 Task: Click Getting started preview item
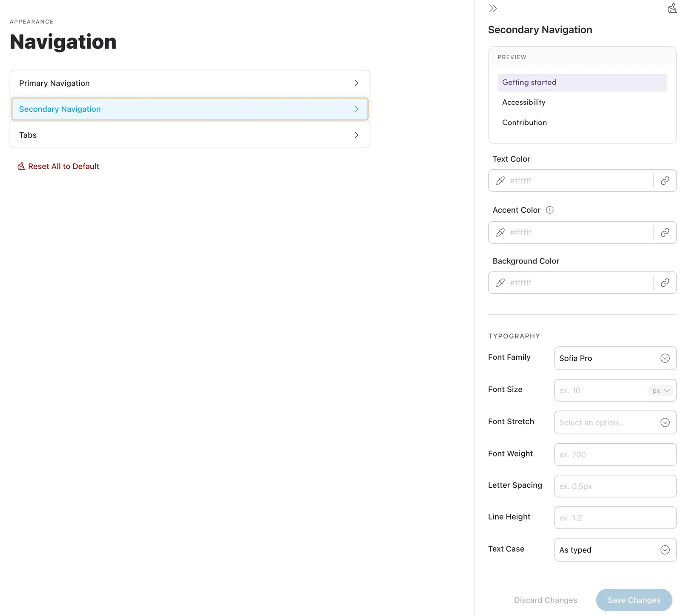pyautogui.click(x=582, y=82)
